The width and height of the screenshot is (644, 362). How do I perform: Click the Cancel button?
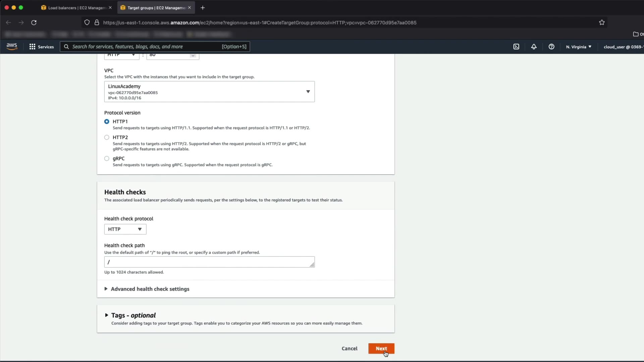coord(350,349)
